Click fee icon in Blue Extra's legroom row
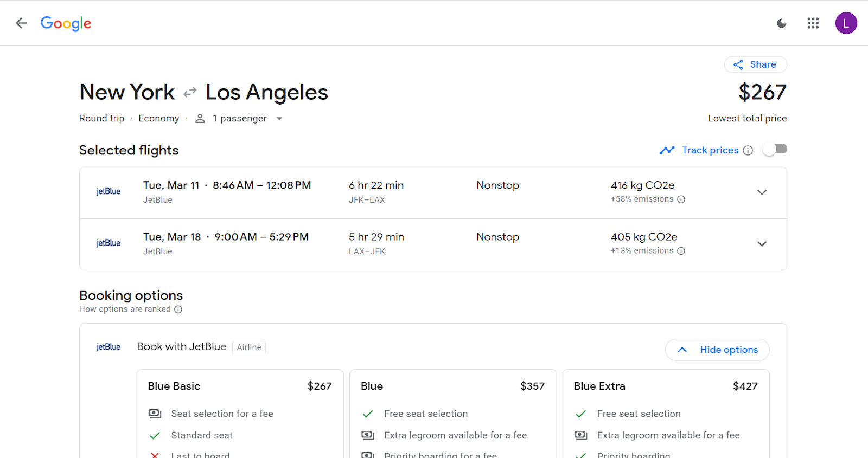This screenshot has width=868, height=458. [x=581, y=435]
